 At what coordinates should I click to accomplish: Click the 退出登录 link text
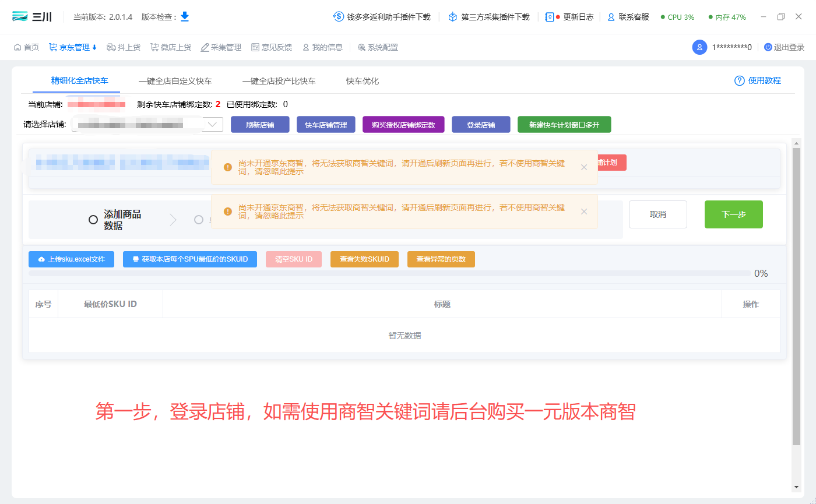(789, 47)
